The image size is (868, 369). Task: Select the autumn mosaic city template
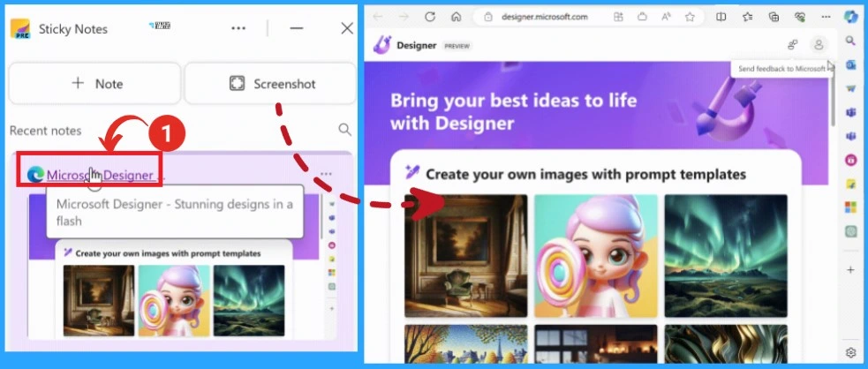(465, 343)
